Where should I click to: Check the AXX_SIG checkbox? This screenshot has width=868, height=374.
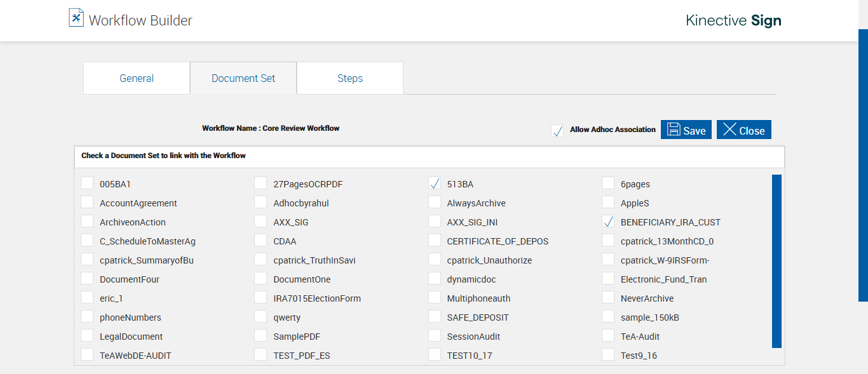click(x=261, y=222)
